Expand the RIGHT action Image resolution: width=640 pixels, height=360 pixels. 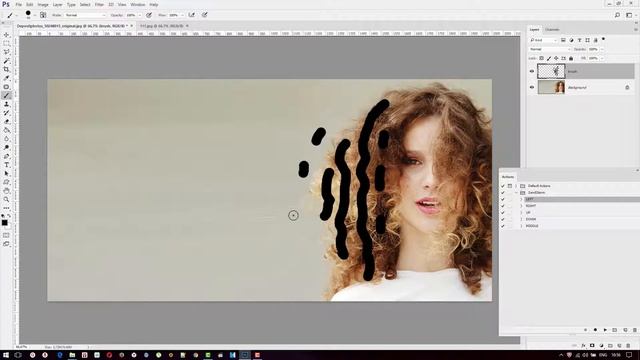coord(521,206)
